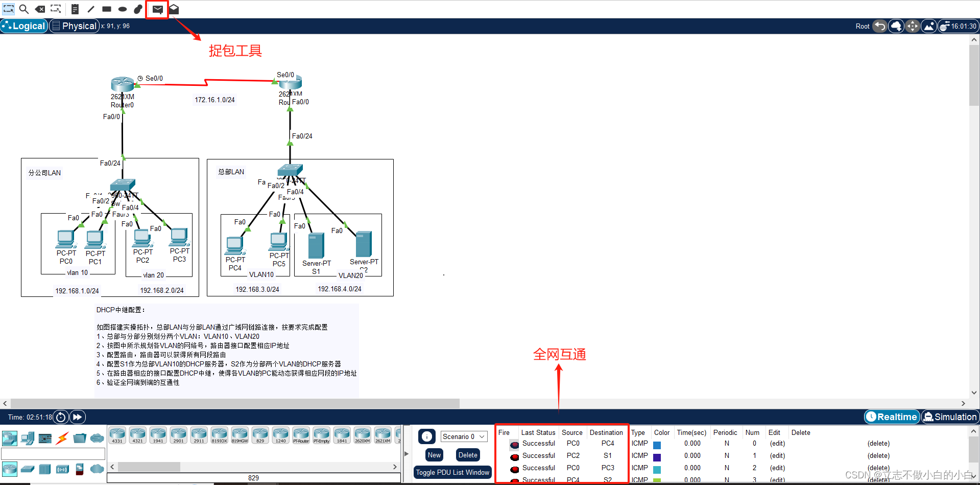Choose the Add Simple PDU envelope tool
This screenshot has width=980, height=485.
coord(157,9)
